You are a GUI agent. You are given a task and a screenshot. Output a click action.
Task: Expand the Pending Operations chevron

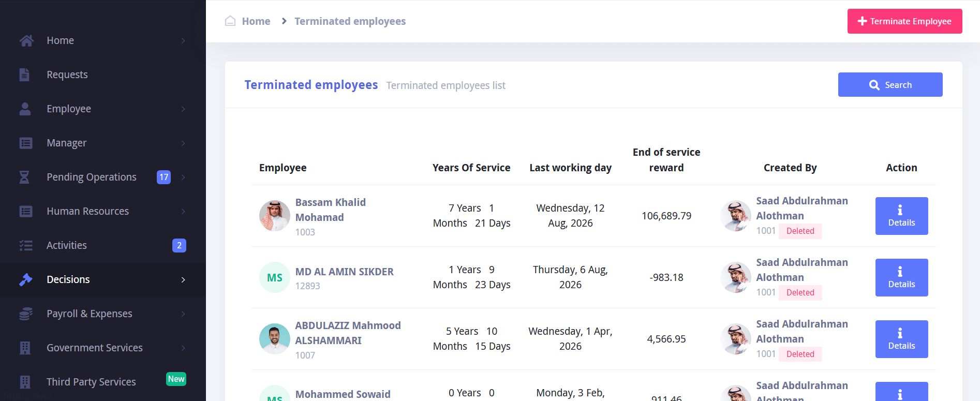point(183,177)
